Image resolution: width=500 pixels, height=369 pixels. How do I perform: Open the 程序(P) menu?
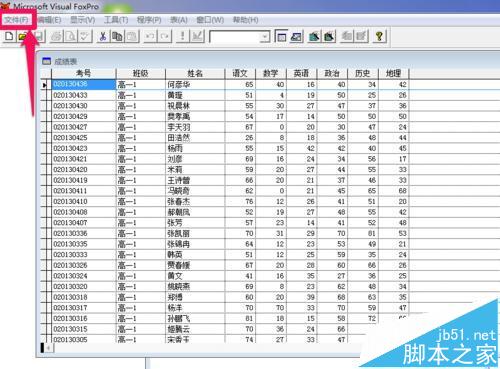pyautogui.click(x=149, y=20)
